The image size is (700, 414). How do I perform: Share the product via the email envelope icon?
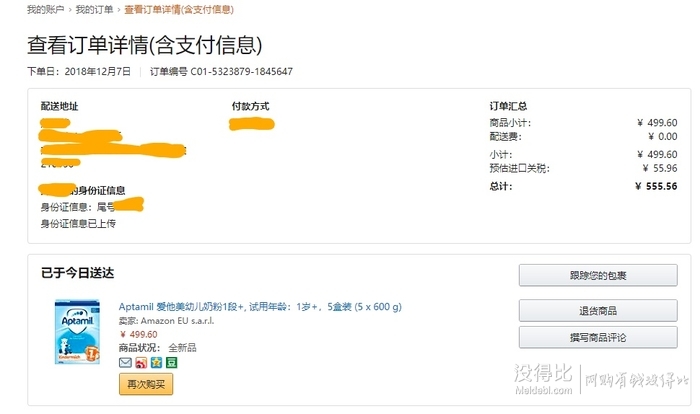(x=125, y=362)
